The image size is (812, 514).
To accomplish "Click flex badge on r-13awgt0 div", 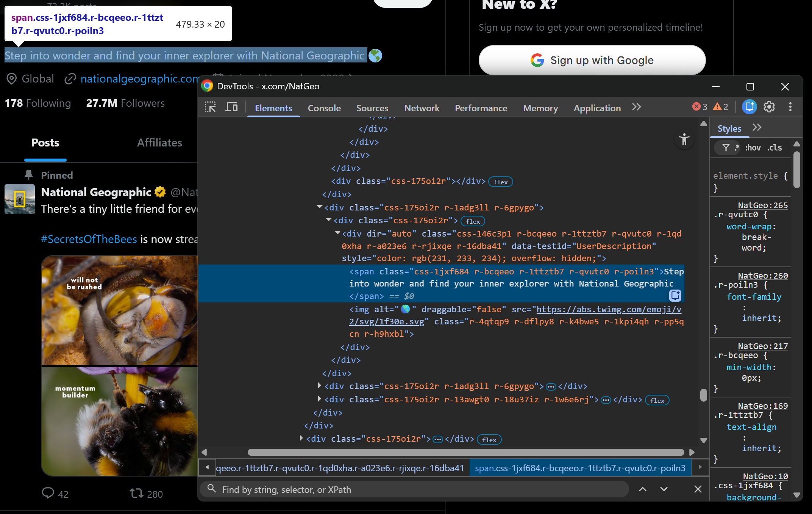I will [657, 400].
